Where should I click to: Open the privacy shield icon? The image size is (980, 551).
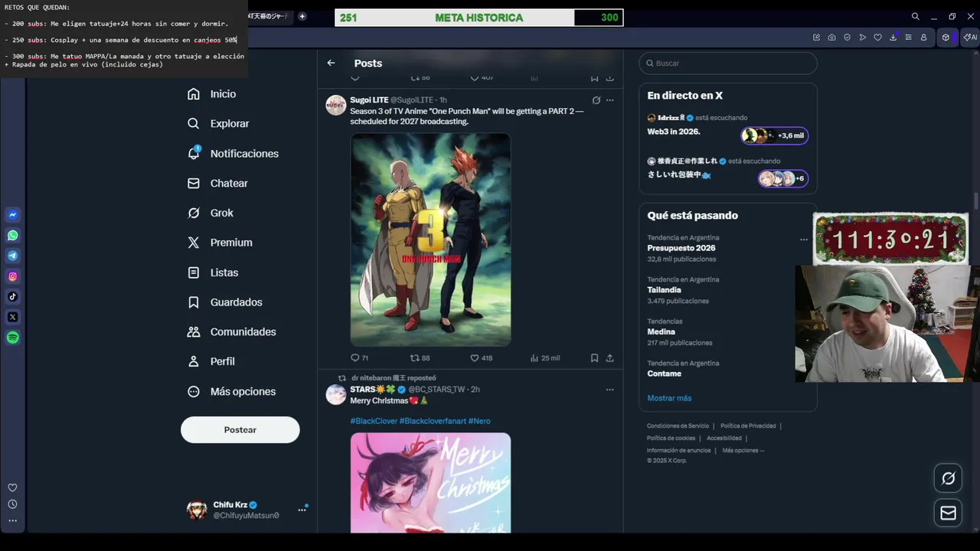point(847,37)
